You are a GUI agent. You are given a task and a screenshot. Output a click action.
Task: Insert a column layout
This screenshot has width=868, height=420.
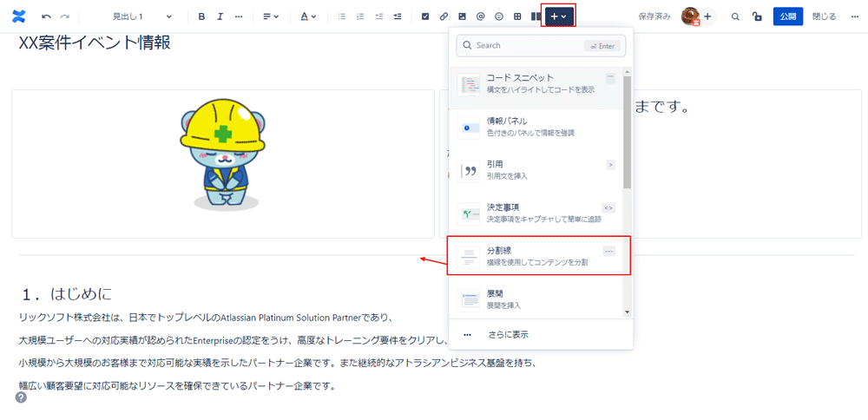536,16
